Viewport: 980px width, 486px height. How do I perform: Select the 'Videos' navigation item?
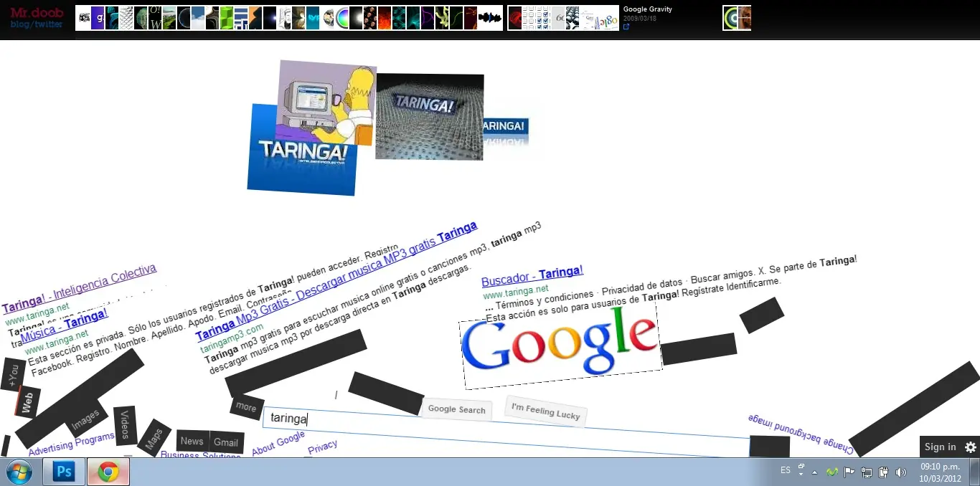tap(125, 426)
